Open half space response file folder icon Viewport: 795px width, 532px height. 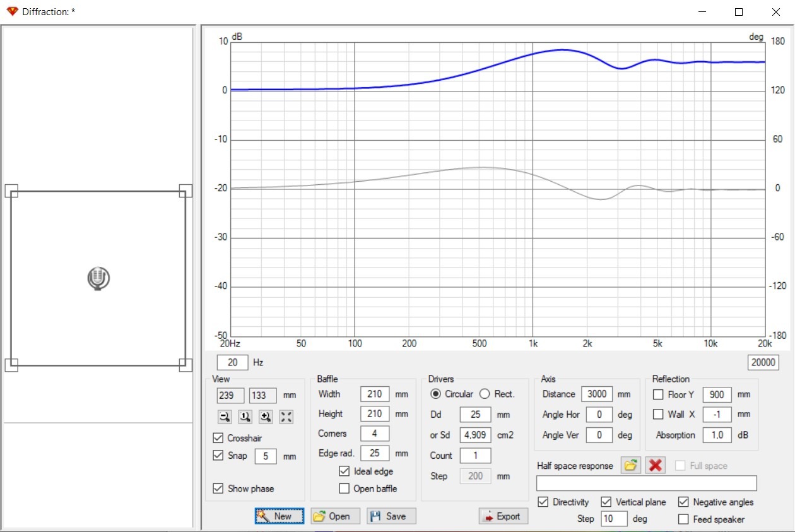click(x=630, y=466)
